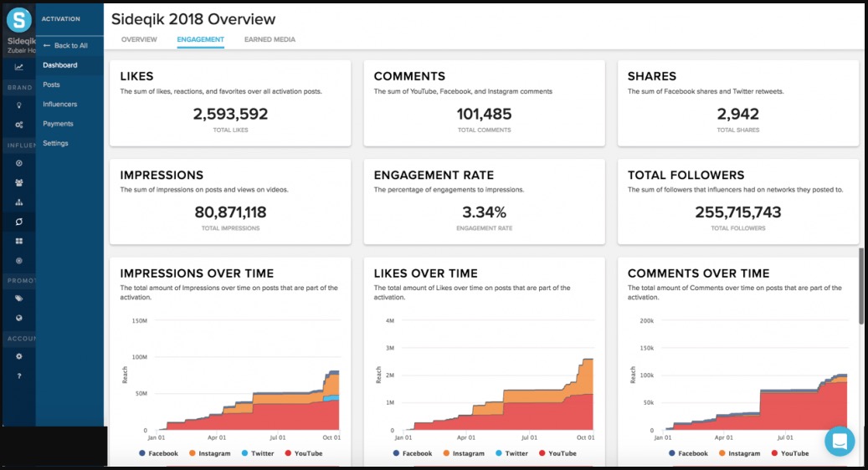Image resolution: width=868 pixels, height=470 pixels.
Task: Toggle Twitter legend in Likes Over Time
Action: (x=512, y=453)
